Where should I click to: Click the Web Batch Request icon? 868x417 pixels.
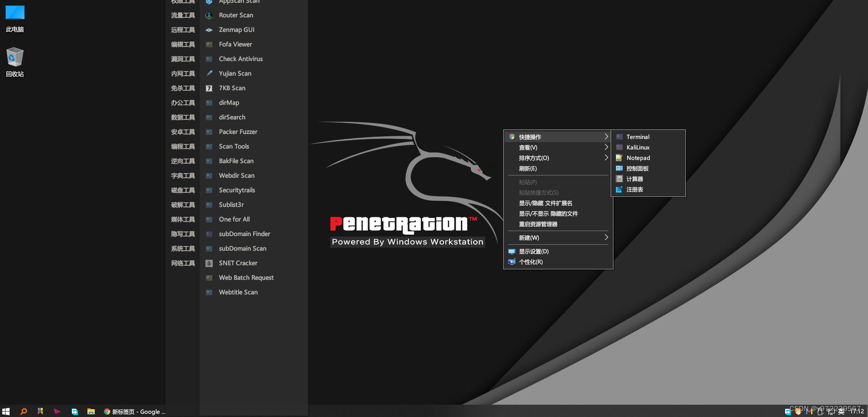coord(209,278)
